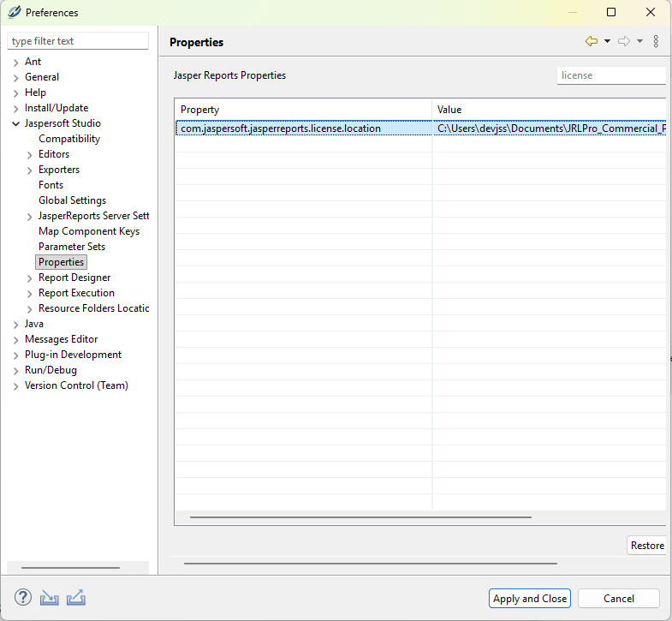The image size is (672, 621).
Task: Open the back history dropdown arrow
Action: [607, 41]
